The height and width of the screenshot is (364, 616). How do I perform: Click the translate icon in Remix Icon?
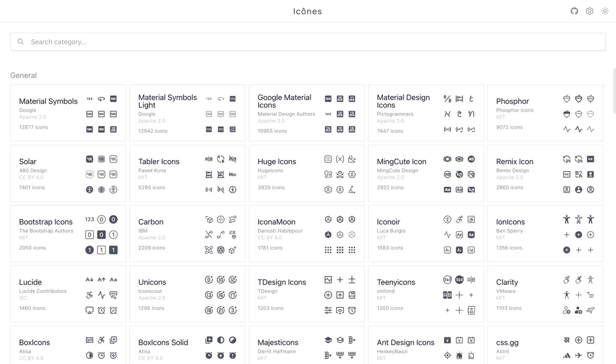579,175
